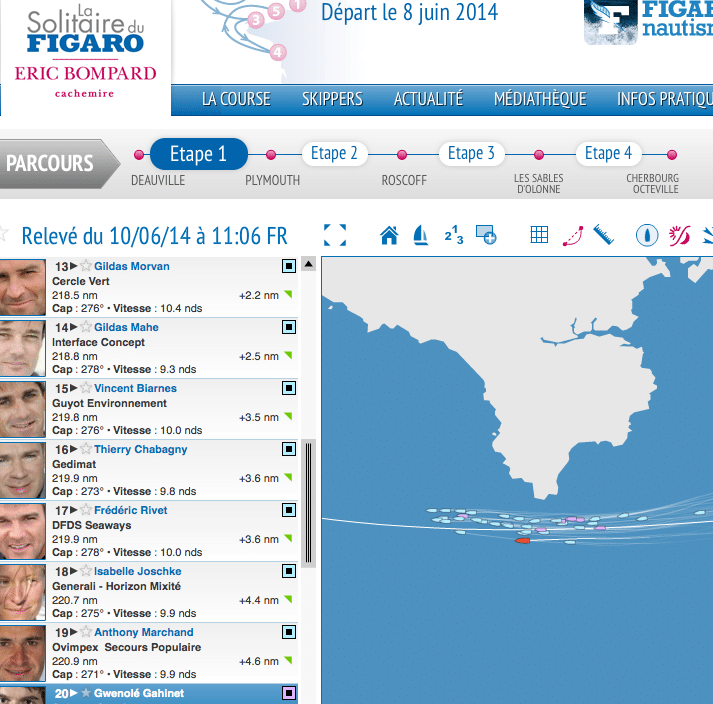Click the Roscoff pink route dot
Image resolution: width=713 pixels, height=704 pixels.
point(402,155)
